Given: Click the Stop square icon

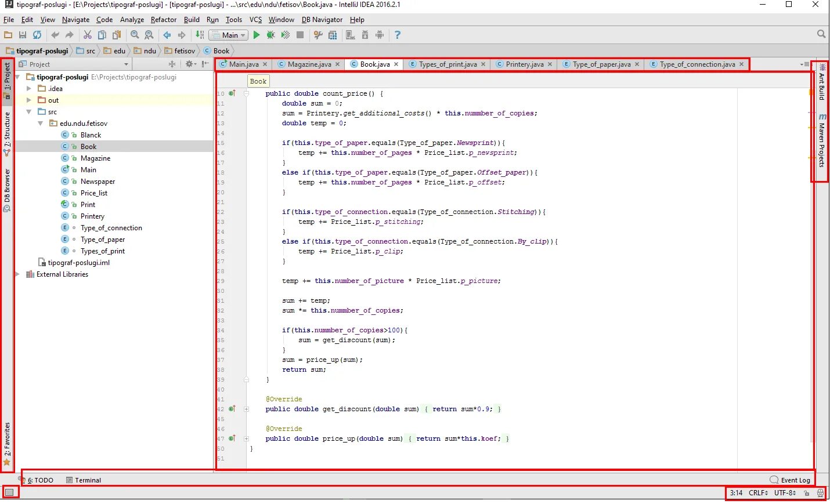Looking at the screenshot, I should (x=300, y=35).
